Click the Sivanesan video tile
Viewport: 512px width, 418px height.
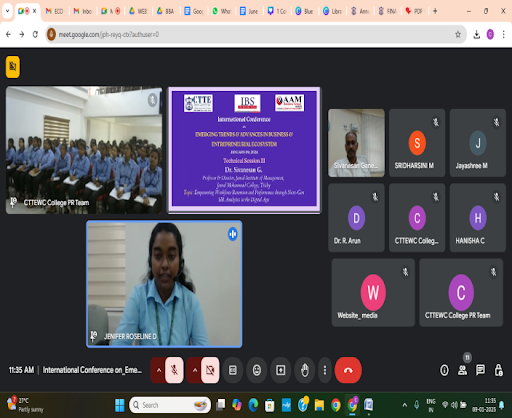tap(356, 143)
